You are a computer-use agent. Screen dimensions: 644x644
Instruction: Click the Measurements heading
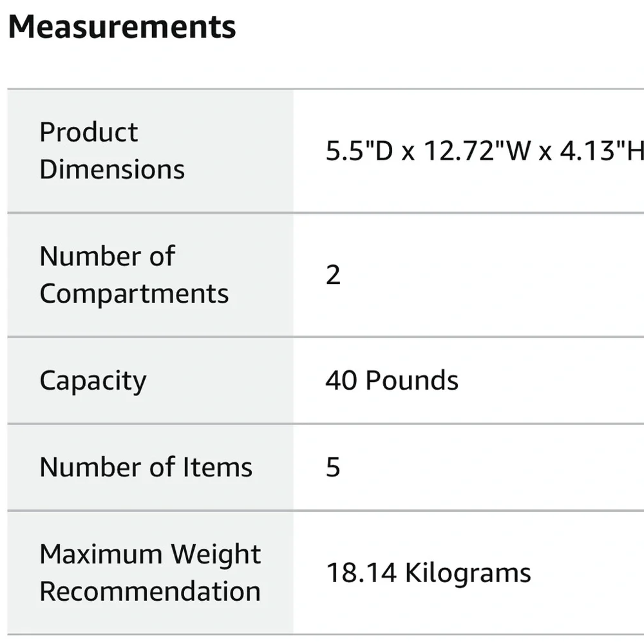pos(122,27)
